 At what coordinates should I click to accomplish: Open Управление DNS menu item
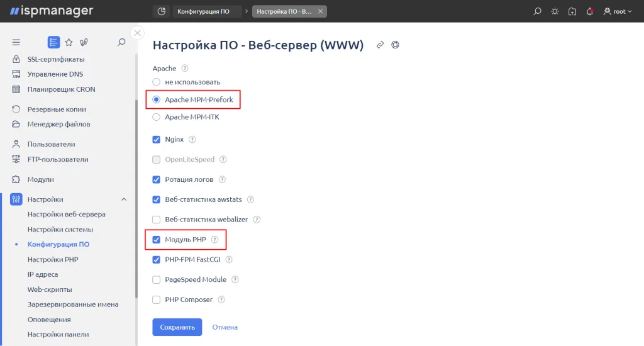[55, 74]
